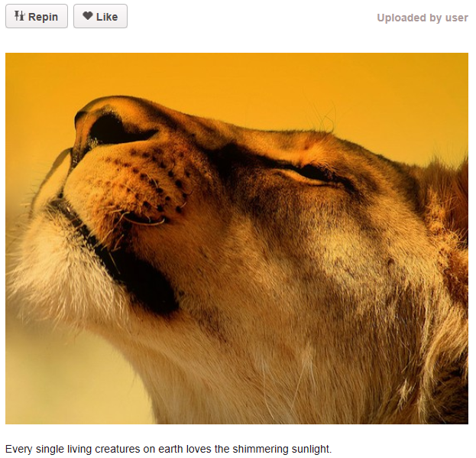Screen dimensions: 476x458
Task: Click the word 'user' in upload credit
Action: click(457, 18)
